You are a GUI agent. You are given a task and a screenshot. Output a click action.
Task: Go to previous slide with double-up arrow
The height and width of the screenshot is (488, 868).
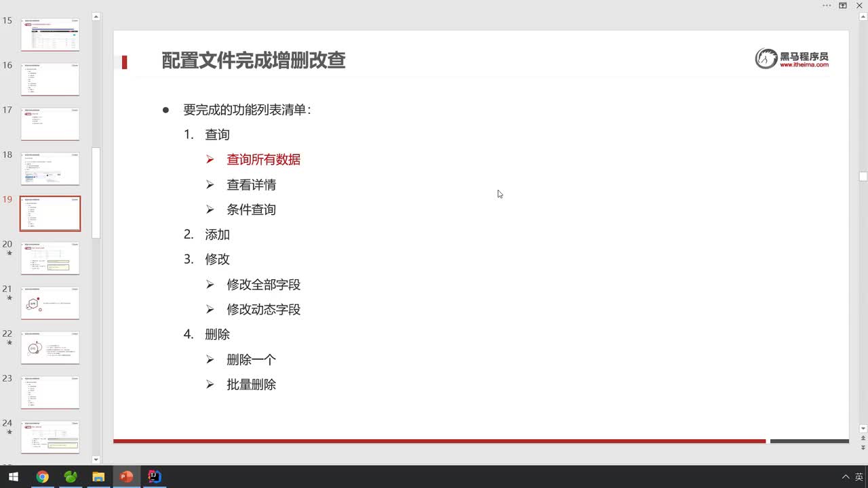pyautogui.click(x=863, y=439)
